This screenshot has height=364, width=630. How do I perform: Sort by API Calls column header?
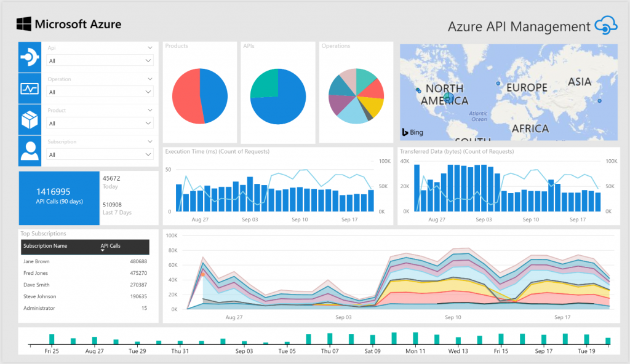coord(111,246)
